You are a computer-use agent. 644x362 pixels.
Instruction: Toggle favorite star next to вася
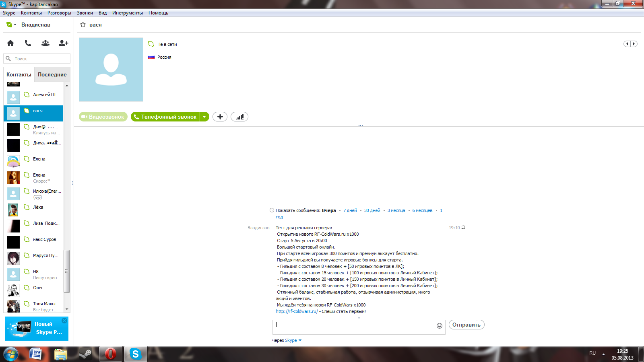point(83,25)
